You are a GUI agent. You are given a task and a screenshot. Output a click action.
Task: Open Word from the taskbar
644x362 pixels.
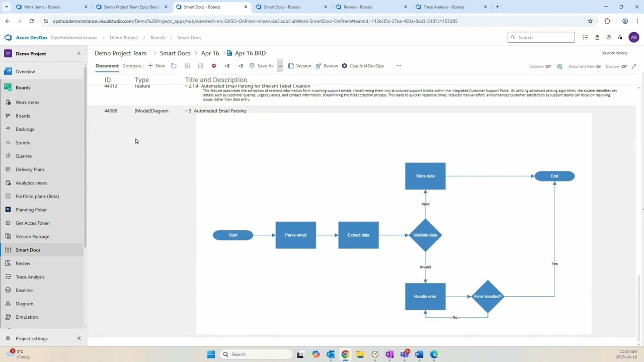tap(420, 354)
